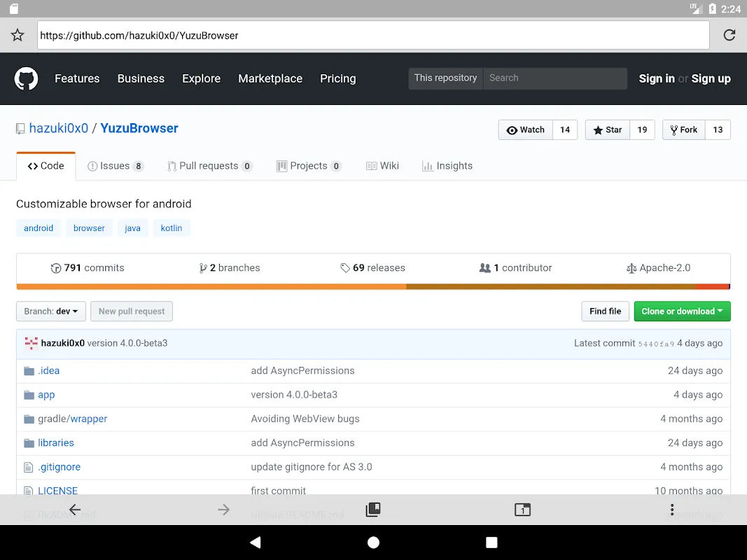Image resolution: width=747 pixels, height=560 pixels.
Task: Select the android topic tag
Action: 39,228
